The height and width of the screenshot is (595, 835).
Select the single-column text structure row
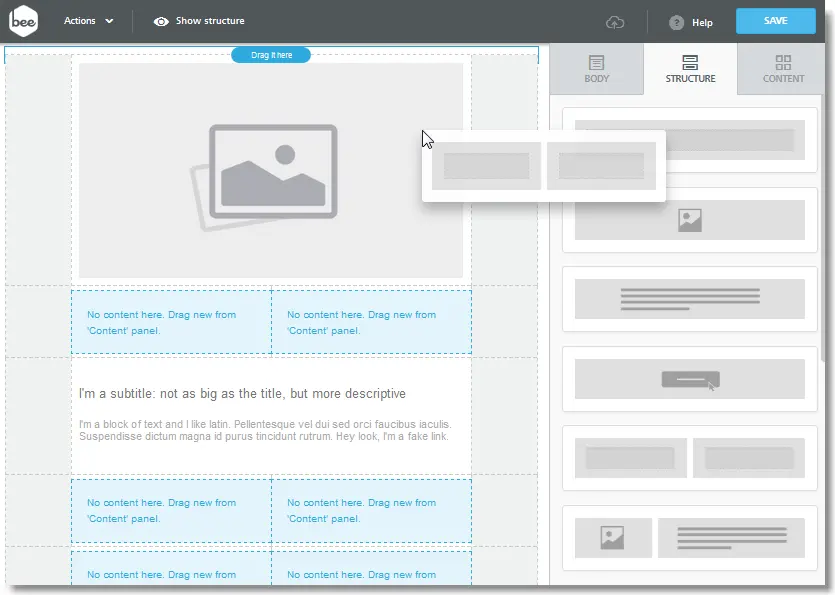[x=690, y=299]
